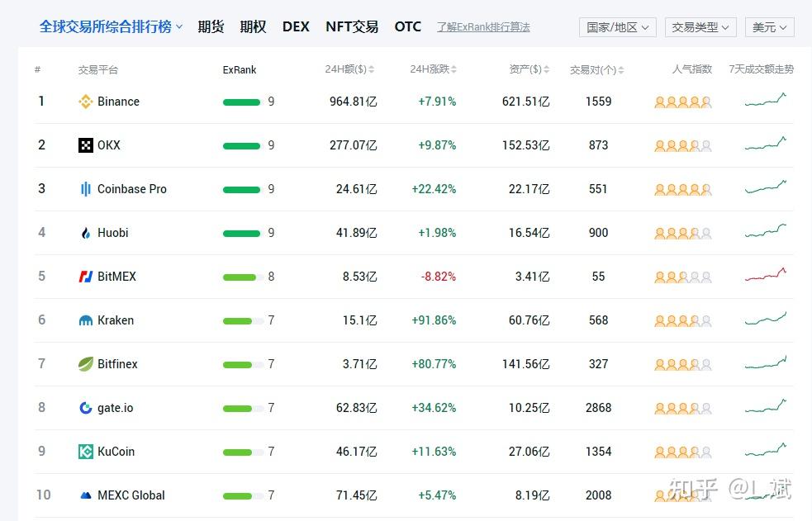
Task: Click BitMEX's red 7-day trend chart
Action: point(766,274)
